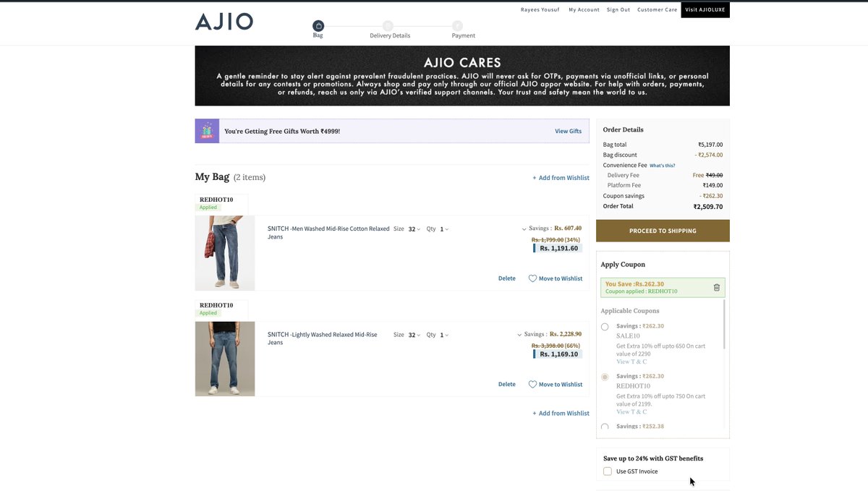The width and height of the screenshot is (868, 491).
Task: Click the free gifts box icon
Action: coord(207,131)
